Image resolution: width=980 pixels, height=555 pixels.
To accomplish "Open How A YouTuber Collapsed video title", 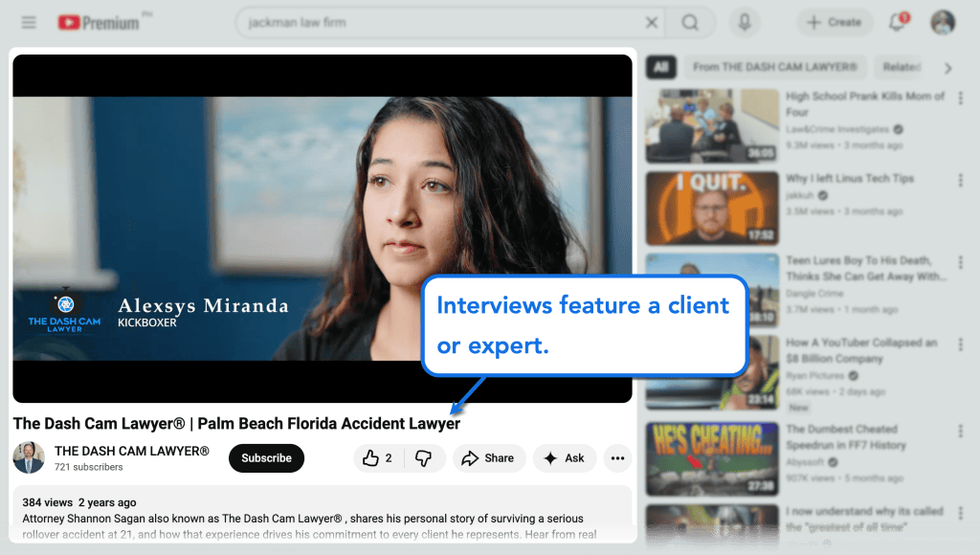I will point(862,350).
